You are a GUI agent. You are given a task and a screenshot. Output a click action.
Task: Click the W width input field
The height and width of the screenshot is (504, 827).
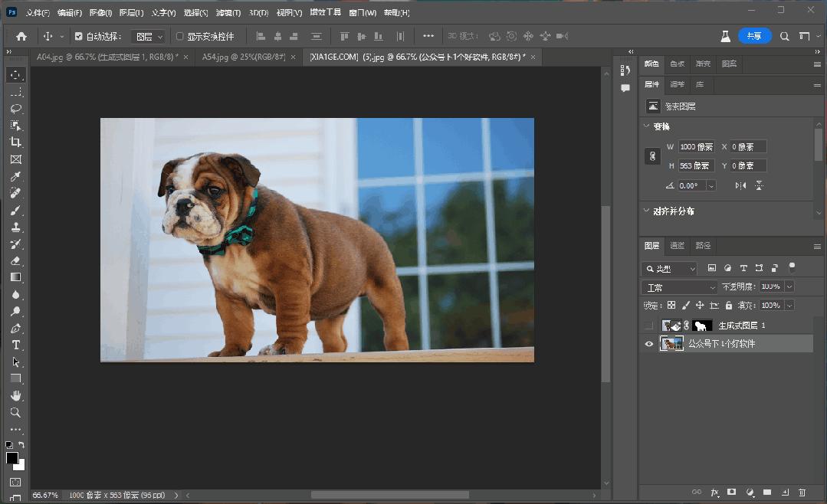coord(695,146)
